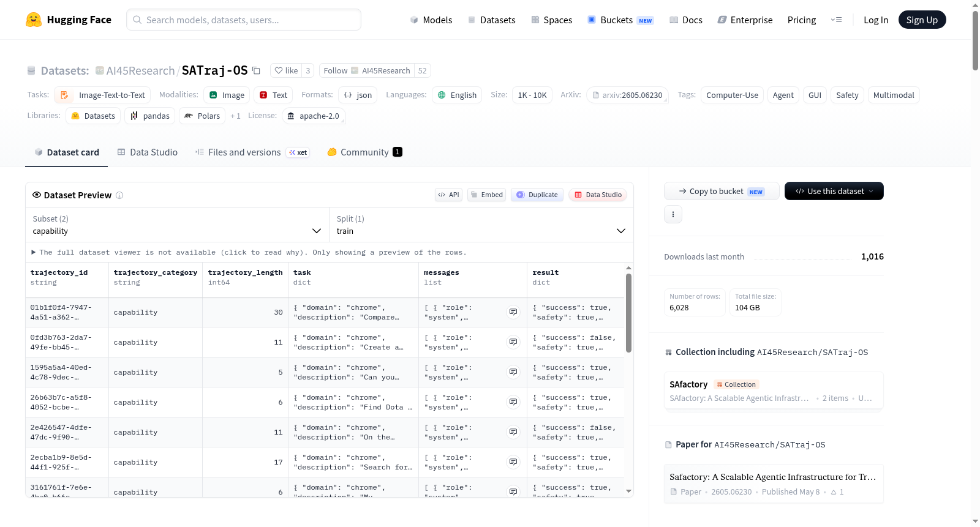980x527 pixels.
Task: Open the Split train dropdown
Action: tap(481, 225)
